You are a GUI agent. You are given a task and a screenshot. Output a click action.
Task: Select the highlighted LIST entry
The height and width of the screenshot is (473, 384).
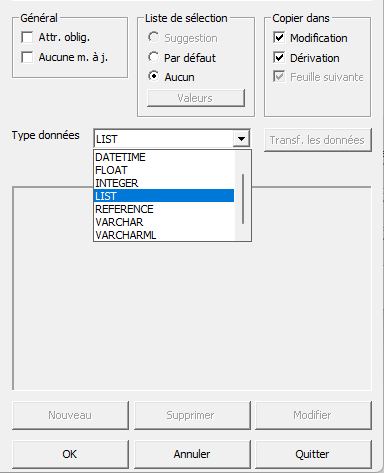tap(164, 196)
